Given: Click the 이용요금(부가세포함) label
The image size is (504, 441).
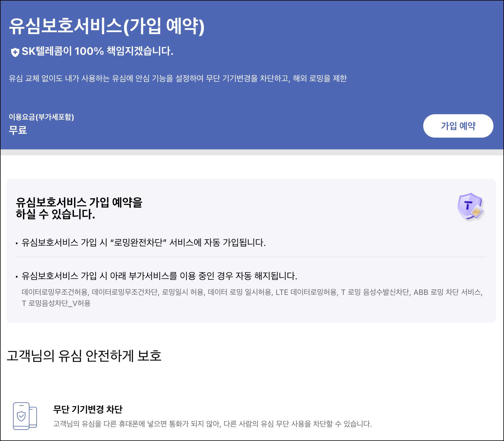Looking at the screenshot, I should (x=41, y=117).
